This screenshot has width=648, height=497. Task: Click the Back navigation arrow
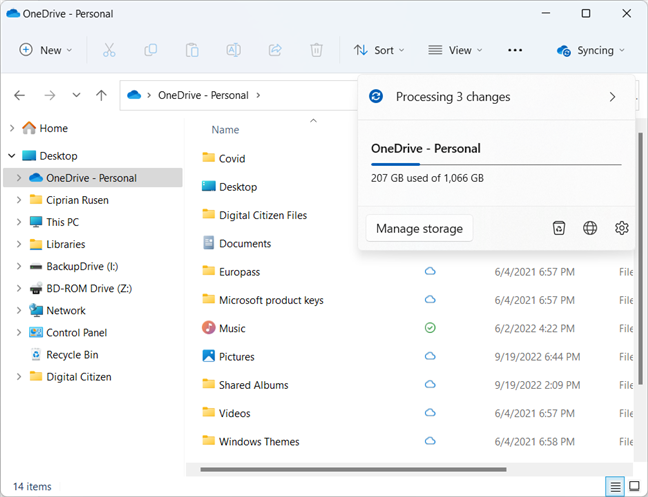(19, 95)
